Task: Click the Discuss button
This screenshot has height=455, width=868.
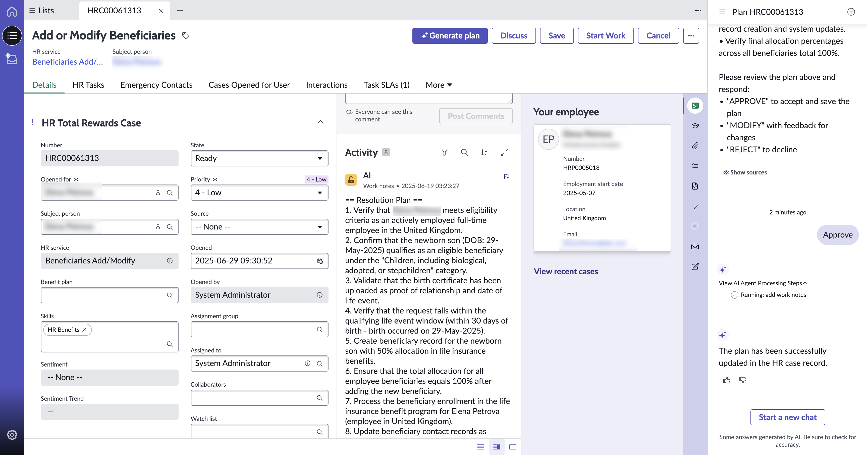Action: tap(514, 35)
